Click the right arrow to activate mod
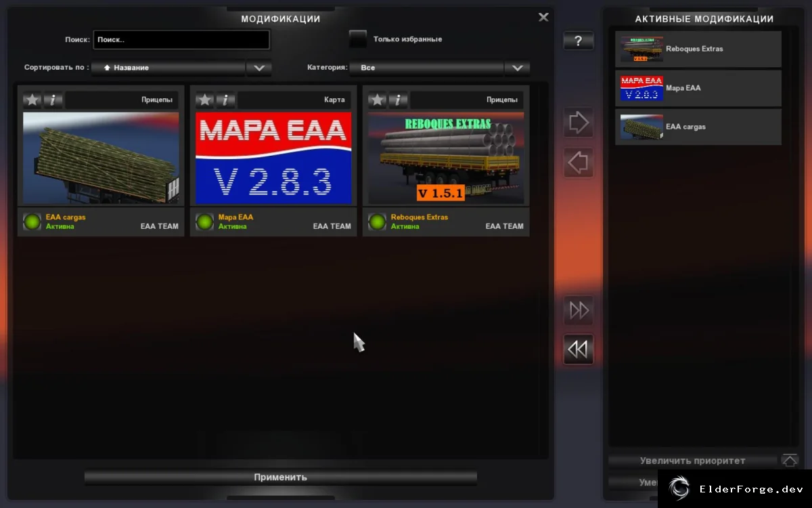Screen dimensions: 812x508 579,123
